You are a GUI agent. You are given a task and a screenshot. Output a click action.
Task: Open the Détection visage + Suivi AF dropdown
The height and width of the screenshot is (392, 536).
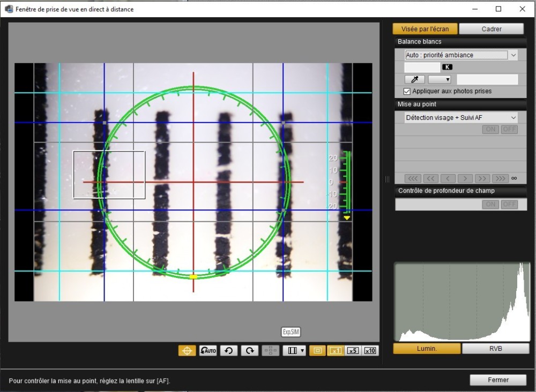click(461, 117)
